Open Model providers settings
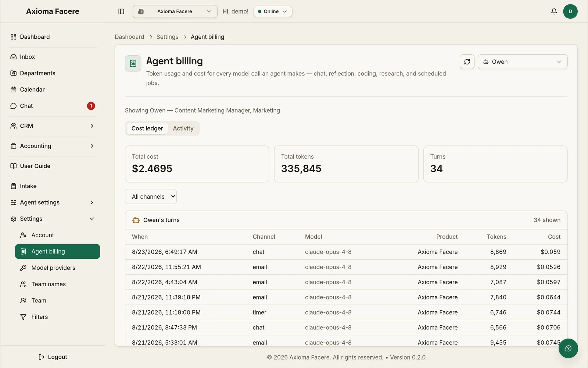 [57, 268]
